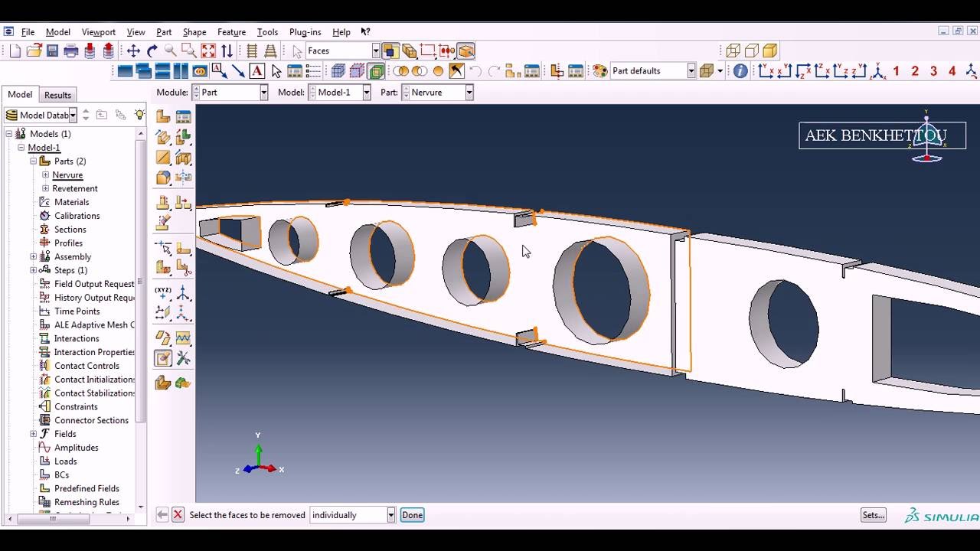Open the Shape menu

coord(194,32)
